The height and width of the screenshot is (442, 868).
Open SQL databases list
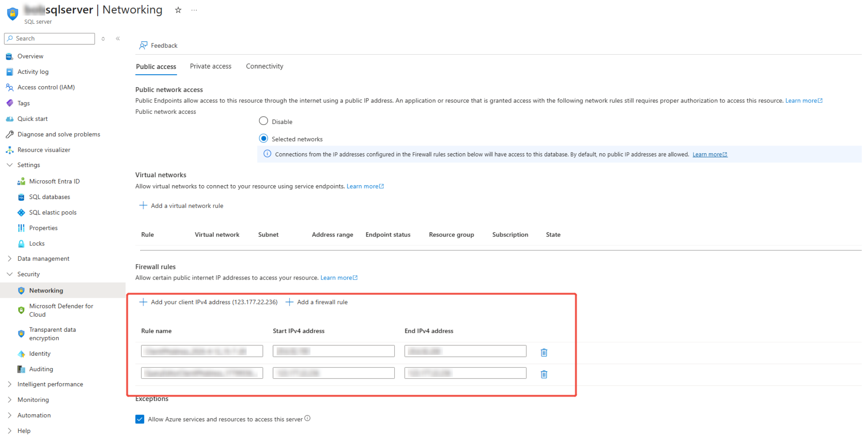click(49, 197)
